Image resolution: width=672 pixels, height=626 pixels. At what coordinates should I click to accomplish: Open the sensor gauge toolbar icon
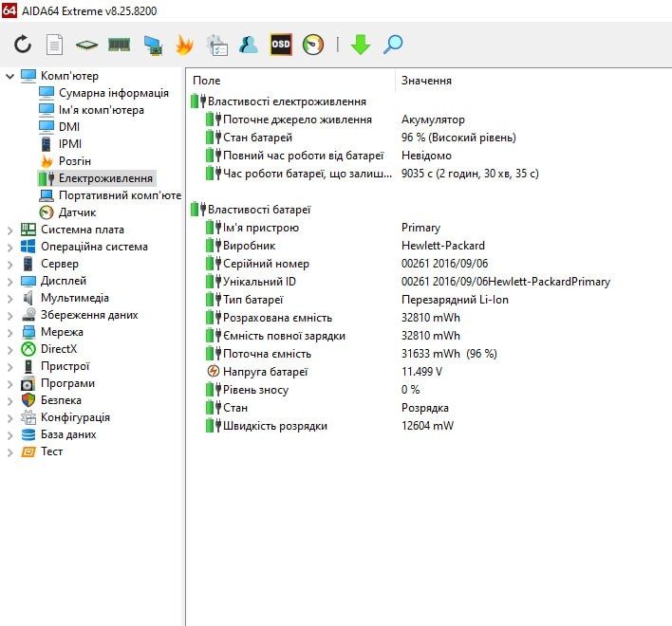[313, 45]
